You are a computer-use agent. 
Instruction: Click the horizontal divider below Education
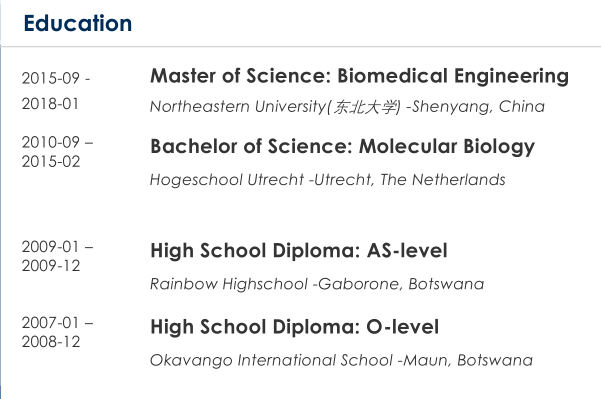[x=300, y=47]
